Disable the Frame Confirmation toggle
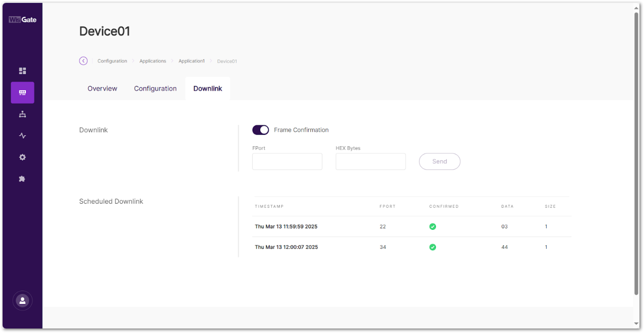Image resolution: width=644 pixels, height=333 pixels. pyautogui.click(x=261, y=130)
